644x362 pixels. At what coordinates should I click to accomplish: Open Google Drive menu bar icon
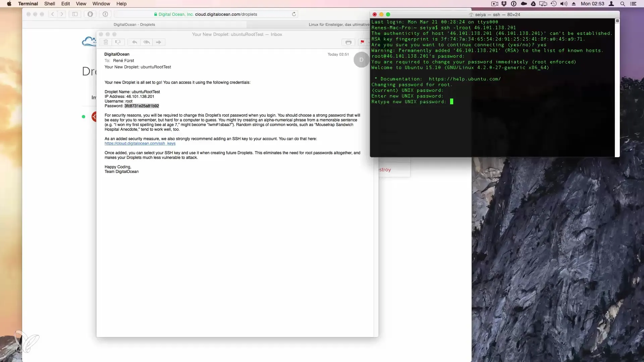pos(533,4)
